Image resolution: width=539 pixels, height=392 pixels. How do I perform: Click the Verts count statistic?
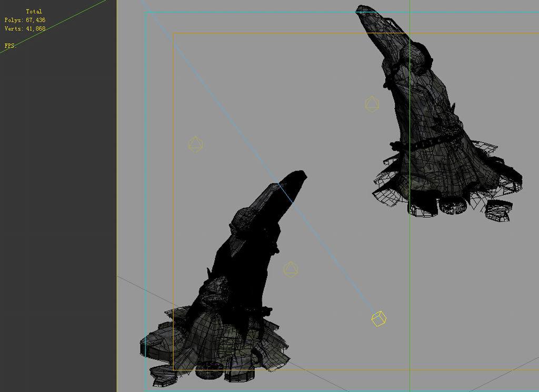(x=25, y=28)
